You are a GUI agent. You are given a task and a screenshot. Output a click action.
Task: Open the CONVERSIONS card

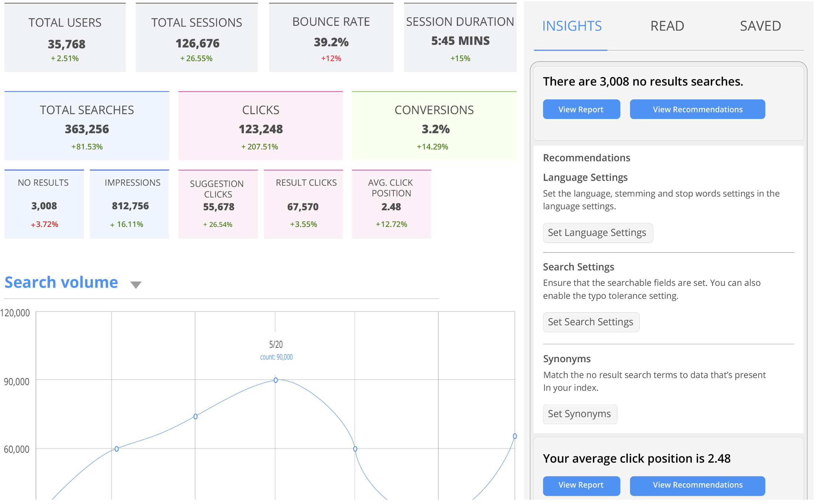(x=434, y=126)
